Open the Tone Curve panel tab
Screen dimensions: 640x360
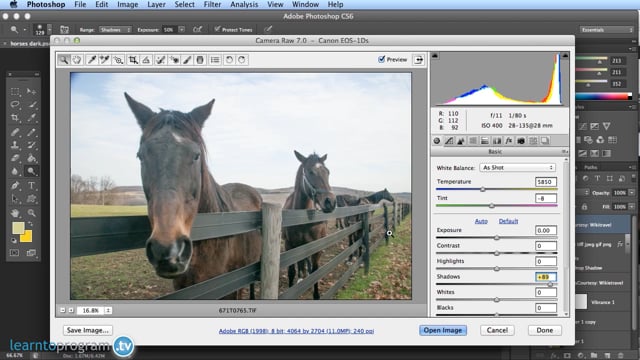click(449, 141)
